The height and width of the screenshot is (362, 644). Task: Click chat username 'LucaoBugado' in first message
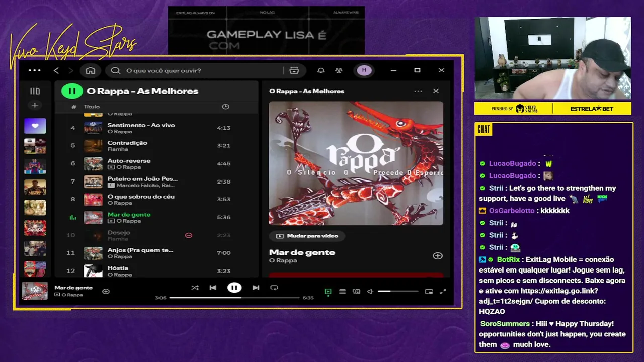(x=512, y=163)
